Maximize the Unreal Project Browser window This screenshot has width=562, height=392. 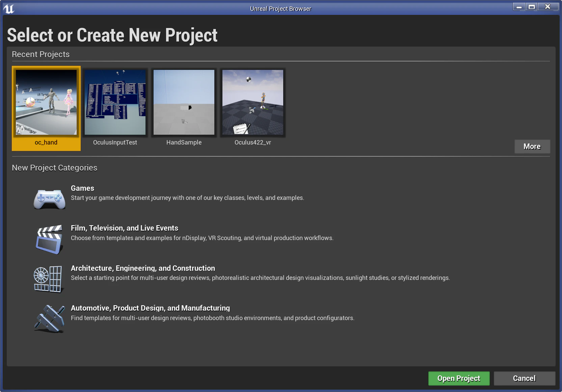[532, 7]
